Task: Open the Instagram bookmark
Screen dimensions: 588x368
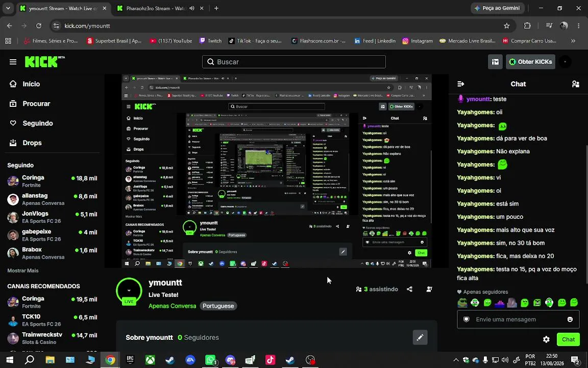Action: [x=418, y=41]
